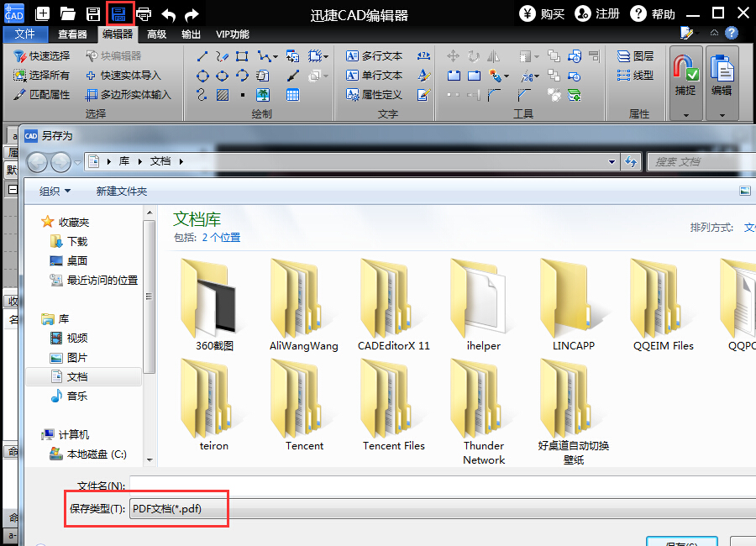Viewport: 756px width, 546px height.
Task: Switch to the Advanced (高级) tab
Action: point(157,34)
